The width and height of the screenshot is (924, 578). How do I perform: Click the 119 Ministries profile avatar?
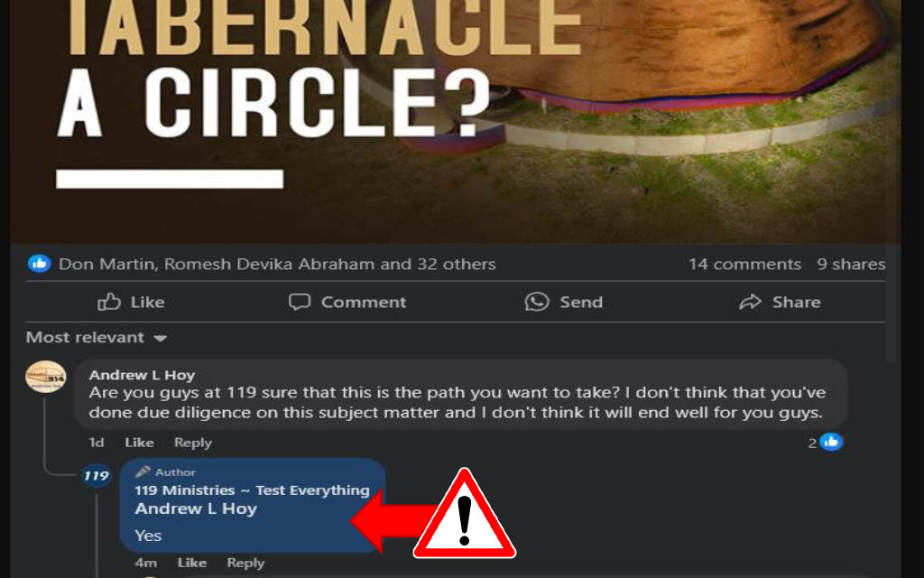click(96, 475)
